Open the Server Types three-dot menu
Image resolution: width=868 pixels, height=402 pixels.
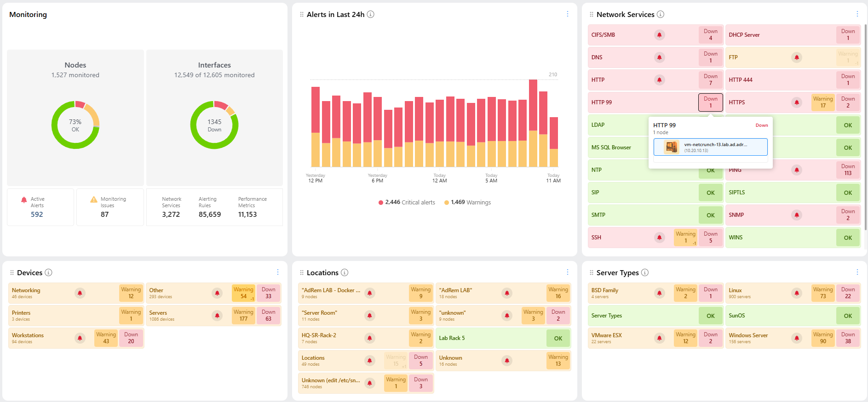coord(857,272)
